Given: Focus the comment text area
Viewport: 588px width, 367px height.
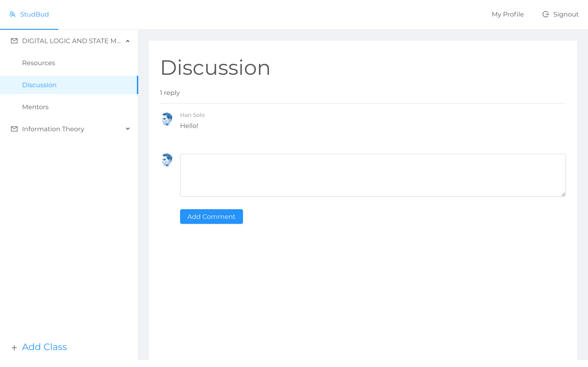Looking at the screenshot, I should click(x=373, y=175).
